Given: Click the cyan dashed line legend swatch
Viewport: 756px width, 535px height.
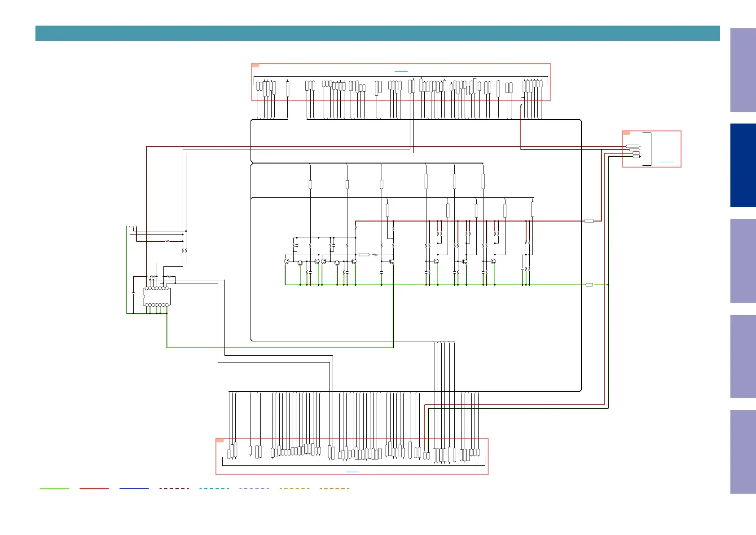Looking at the screenshot, I should [214, 489].
